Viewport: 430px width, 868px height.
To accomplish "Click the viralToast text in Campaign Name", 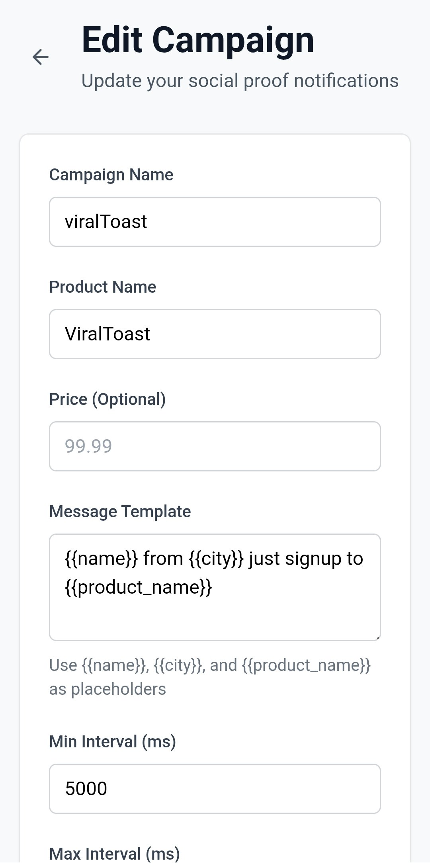I will click(x=106, y=221).
